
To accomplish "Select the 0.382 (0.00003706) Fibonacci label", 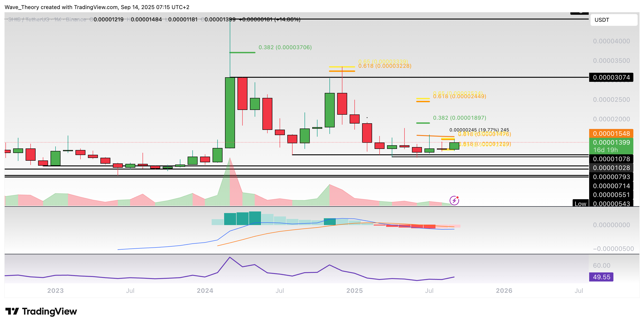I will click(285, 47).
